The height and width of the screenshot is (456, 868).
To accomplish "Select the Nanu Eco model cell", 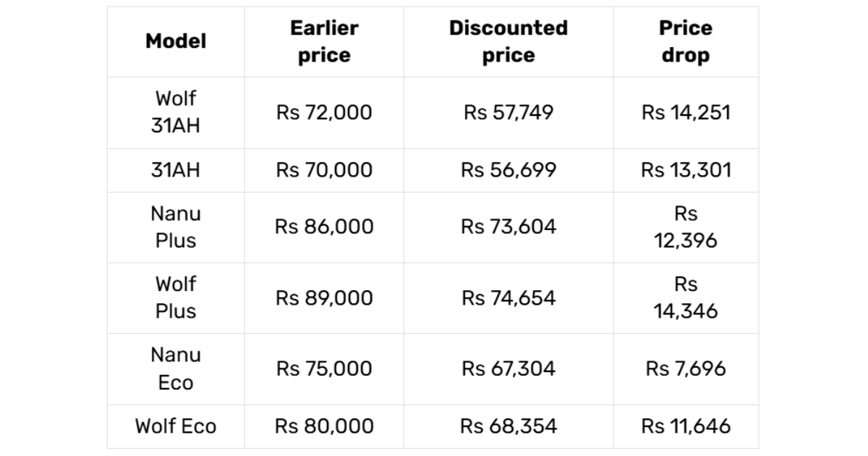I will tap(176, 368).
